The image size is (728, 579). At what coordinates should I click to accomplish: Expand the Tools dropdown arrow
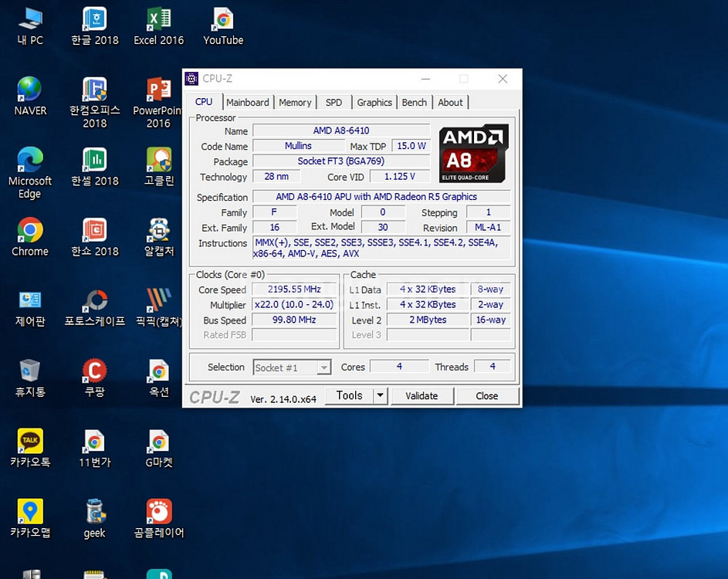381,395
